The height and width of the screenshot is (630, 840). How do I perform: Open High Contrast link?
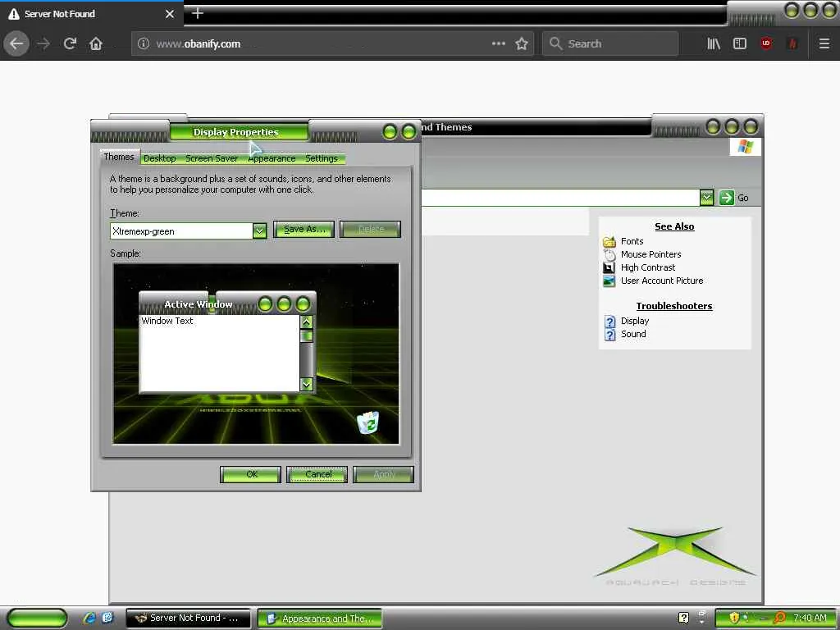[x=648, y=267]
